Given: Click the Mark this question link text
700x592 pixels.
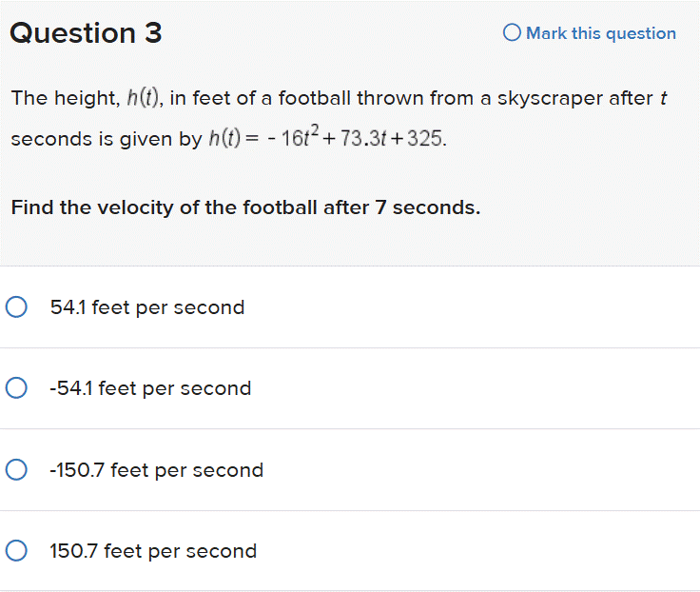Looking at the screenshot, I should (x=601, y=33).
